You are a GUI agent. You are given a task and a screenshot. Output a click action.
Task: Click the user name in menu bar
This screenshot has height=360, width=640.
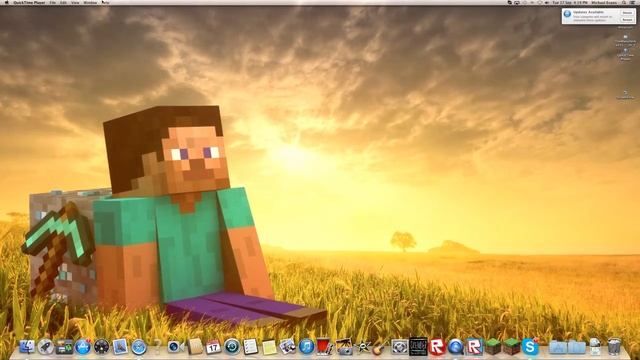pyautogui.click(x=604, y=2)
